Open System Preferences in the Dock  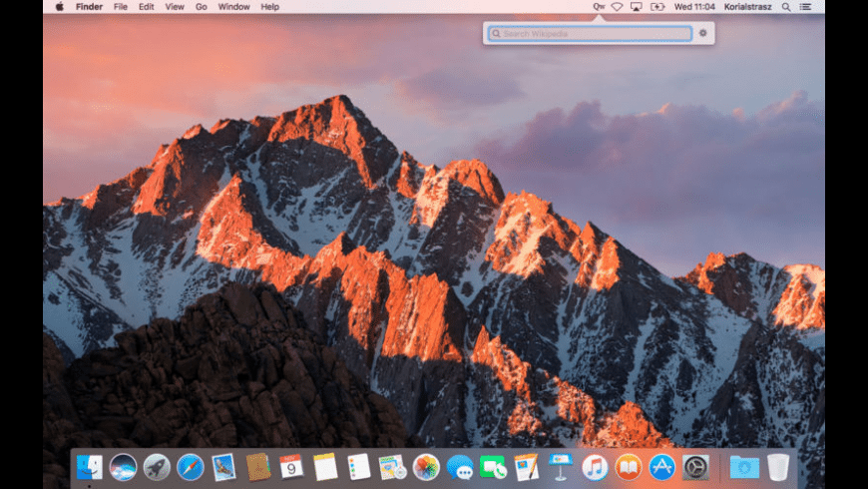point(695,466)
